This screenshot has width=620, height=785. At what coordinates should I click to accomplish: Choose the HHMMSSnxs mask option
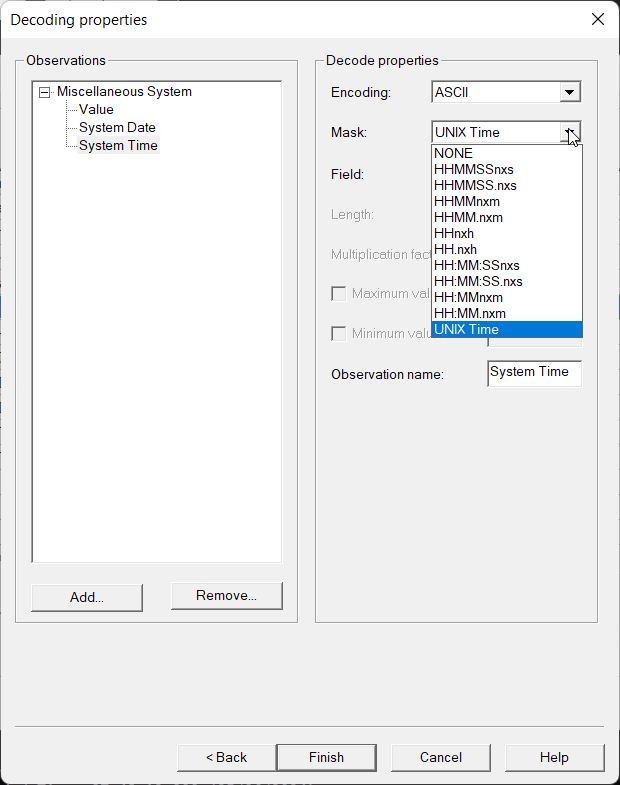point(506,169)
